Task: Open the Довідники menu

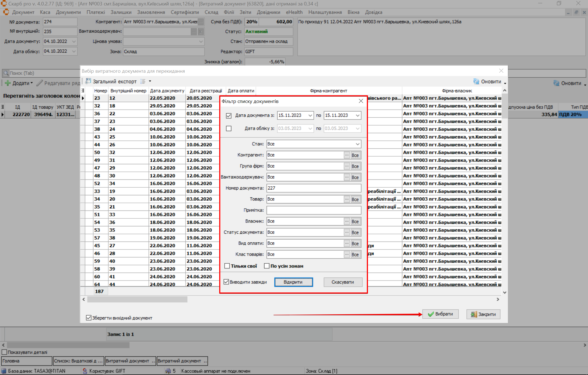Action: (268, 12)
